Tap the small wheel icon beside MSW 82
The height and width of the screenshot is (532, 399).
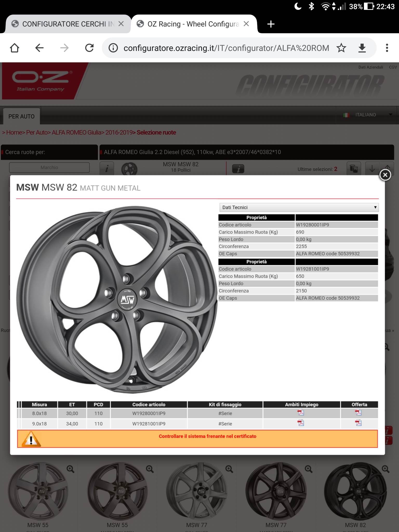point(129,169)
